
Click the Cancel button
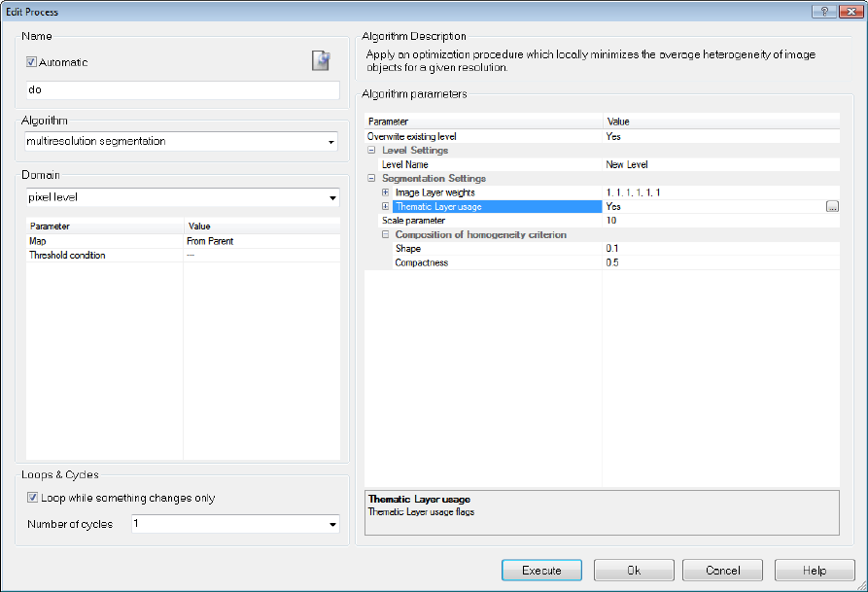(722, 570)
